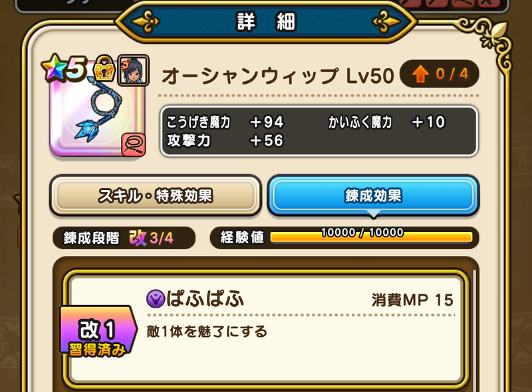Image resolution: width=532 pixels, height=392 pixels.
Task: Switch to スキル・特殊効果 tab
Action: click(156, 195)
